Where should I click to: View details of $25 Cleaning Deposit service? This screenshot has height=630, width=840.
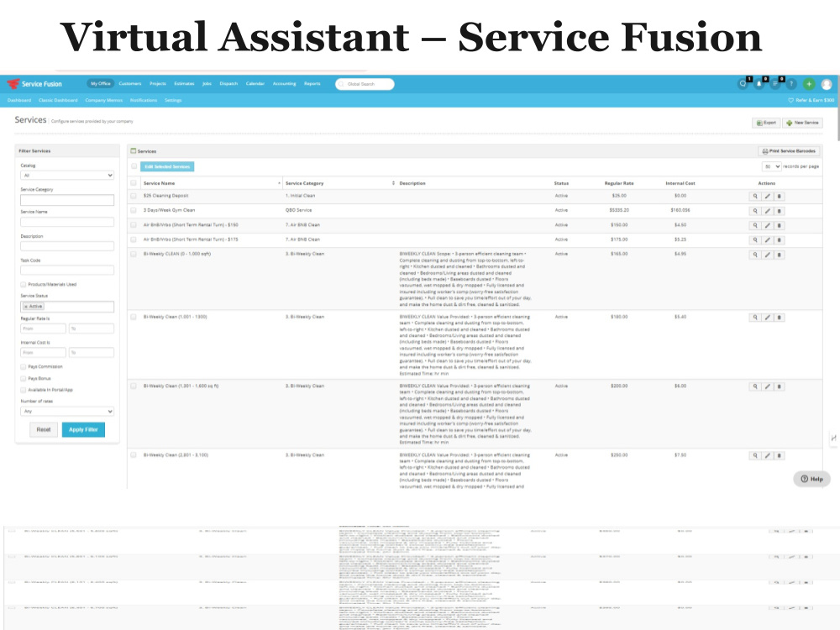point(755,196)
